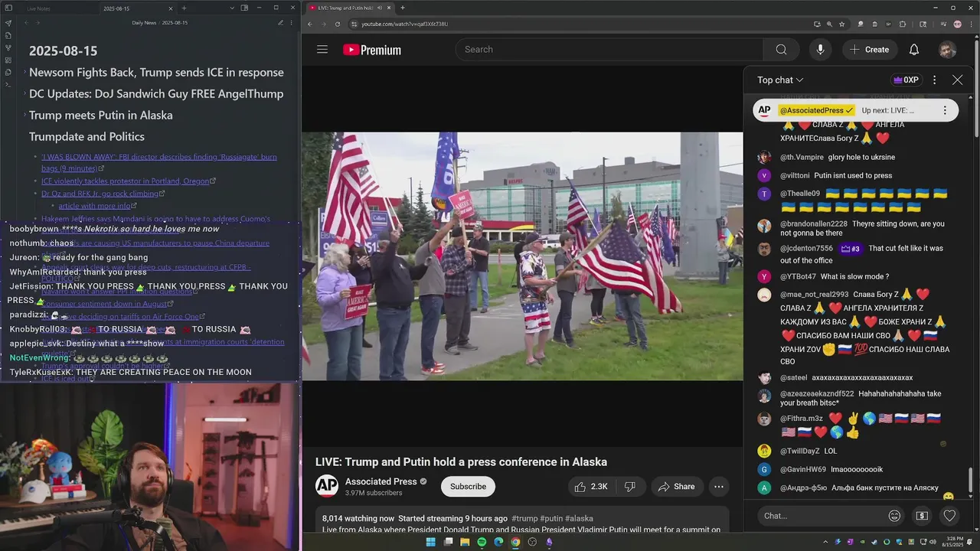Like the video showing 2.3K likes
The height and width of the screenshot is (551, 980).
pos(590,487)
